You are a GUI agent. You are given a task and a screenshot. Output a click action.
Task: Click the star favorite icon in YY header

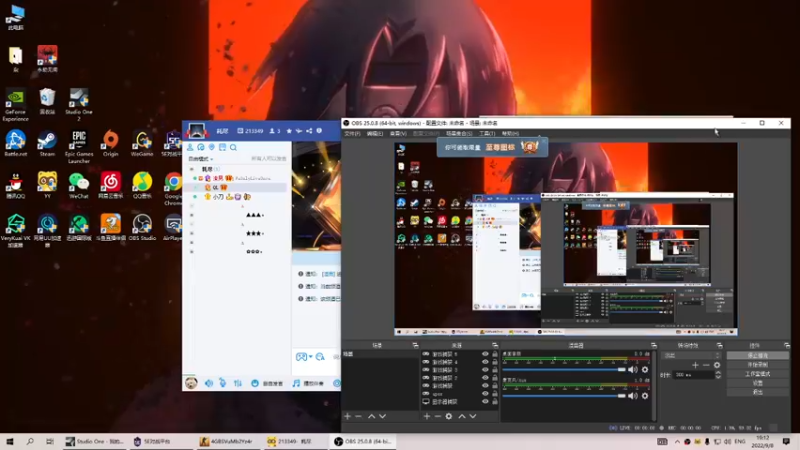coord(289,131)
